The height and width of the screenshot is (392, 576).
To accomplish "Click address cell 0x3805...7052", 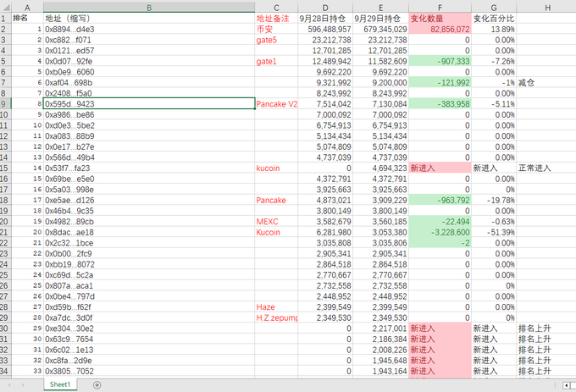I will pos(149,371).
